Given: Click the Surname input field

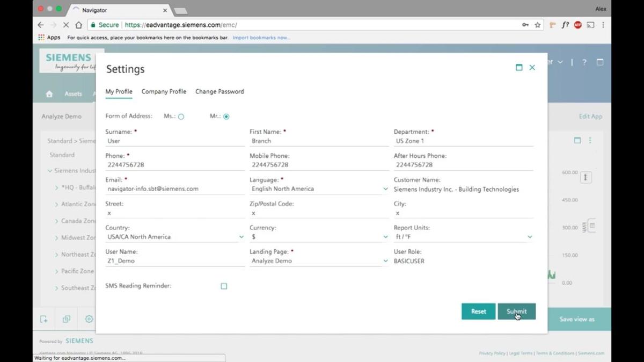Looking at the screenshot, I should coord(174,141).
